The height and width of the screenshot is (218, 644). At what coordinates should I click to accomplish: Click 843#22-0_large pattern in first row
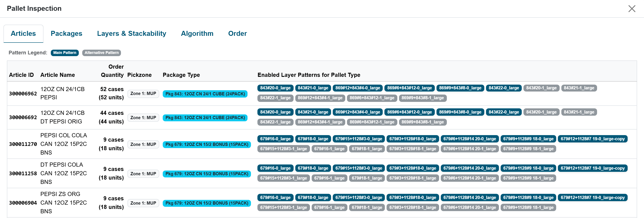tap(504, 88)
